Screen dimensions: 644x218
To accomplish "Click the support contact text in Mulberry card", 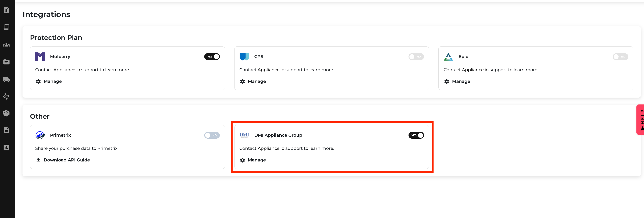I will click(82, 70).
